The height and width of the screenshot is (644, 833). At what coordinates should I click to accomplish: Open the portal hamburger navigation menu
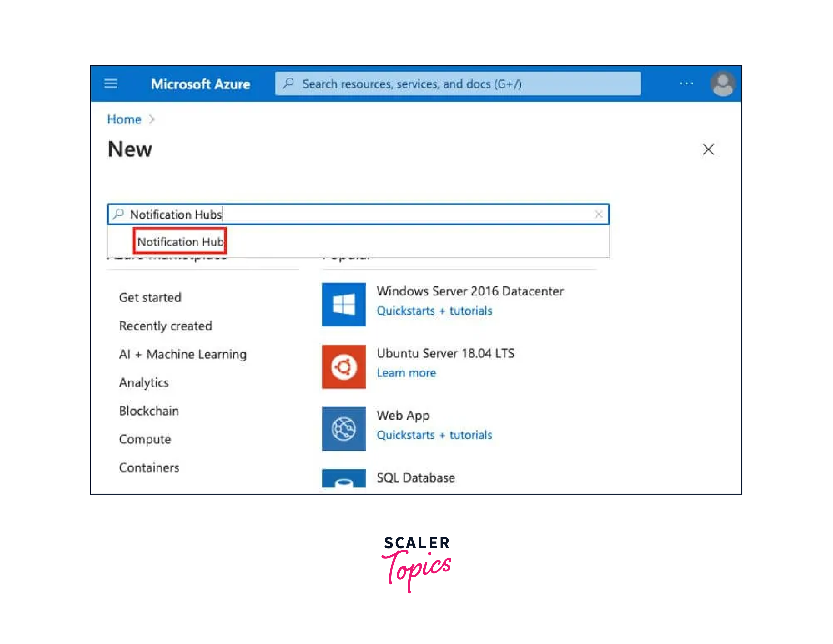[110, 84]
